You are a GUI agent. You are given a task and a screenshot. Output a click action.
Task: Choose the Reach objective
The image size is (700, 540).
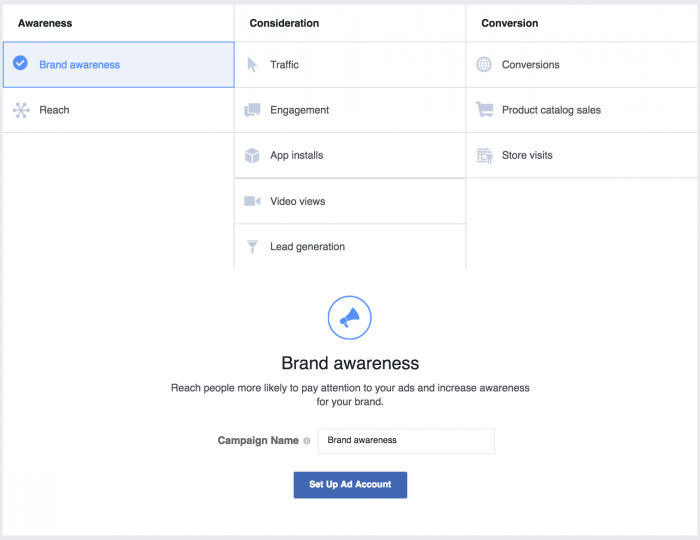coord(54,110)
